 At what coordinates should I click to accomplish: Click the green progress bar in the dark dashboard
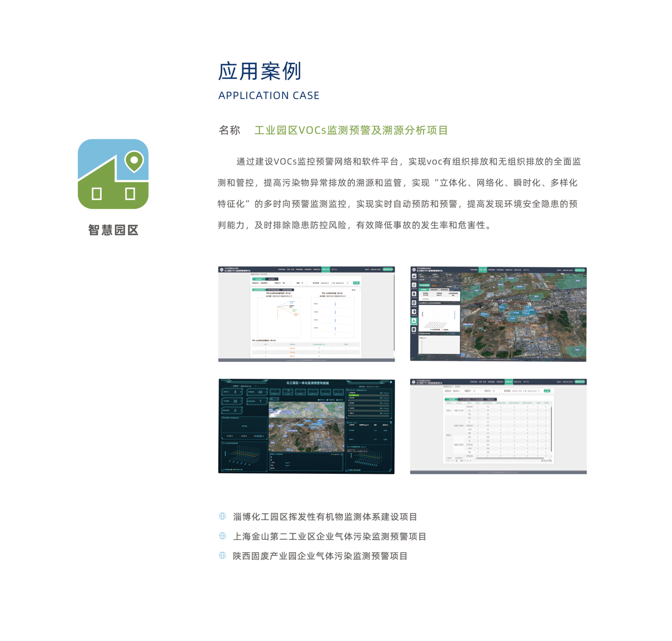point(354,395)
